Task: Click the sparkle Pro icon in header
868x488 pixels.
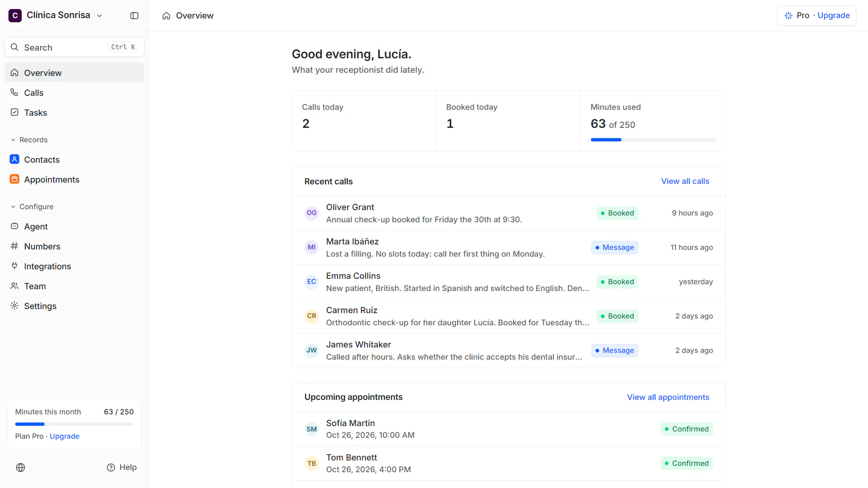Action: pyautogui.click(x=788, y=15)
